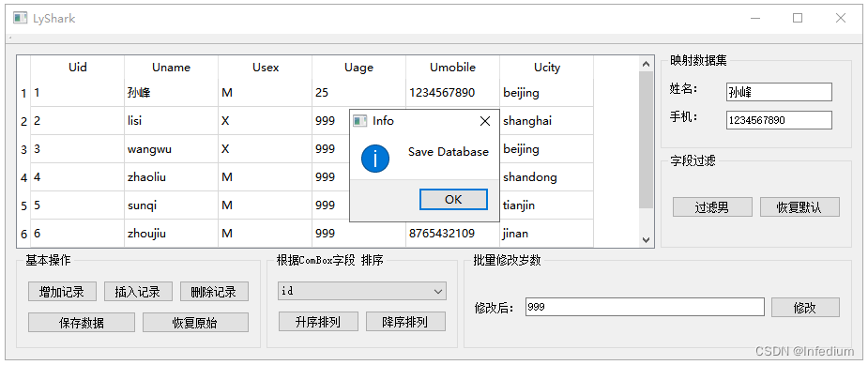Close the Info dialog with X
Image resolution: width=868 pixels, height=365 pixels.
coord(485,121)
